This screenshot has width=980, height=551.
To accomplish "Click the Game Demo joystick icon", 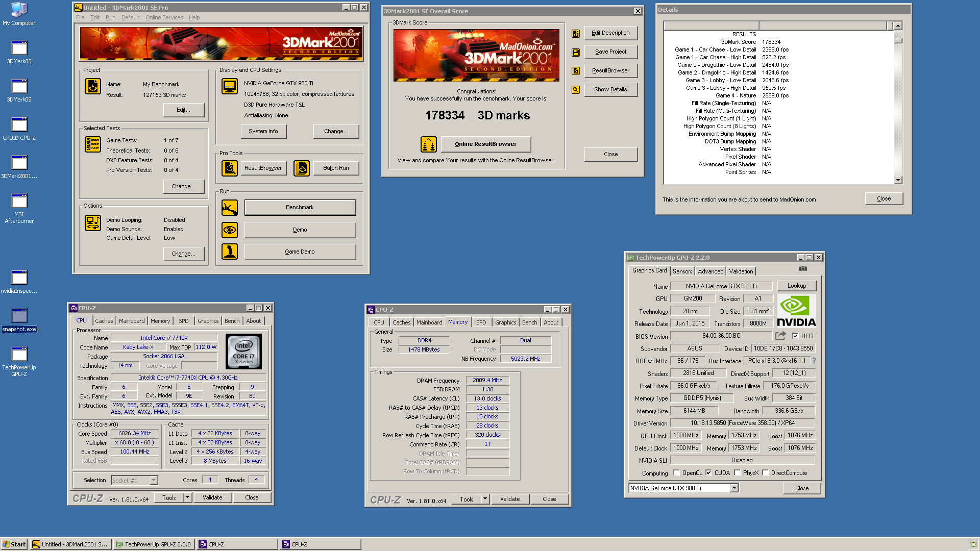I will tap(230, 252).
